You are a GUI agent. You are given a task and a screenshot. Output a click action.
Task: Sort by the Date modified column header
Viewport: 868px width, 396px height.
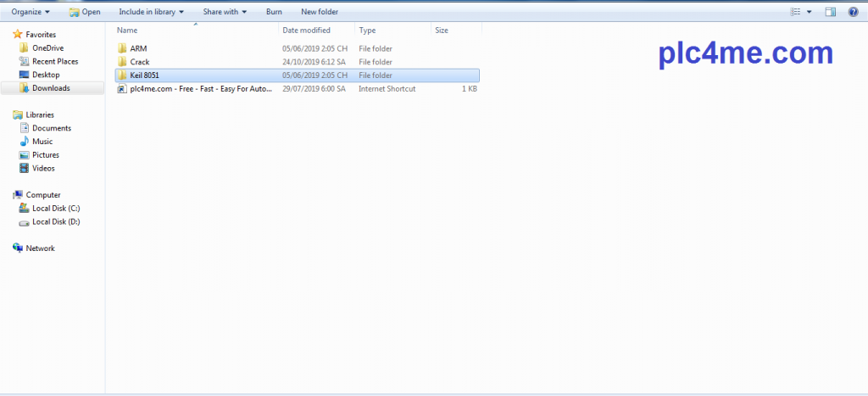[x=306, y=31]
